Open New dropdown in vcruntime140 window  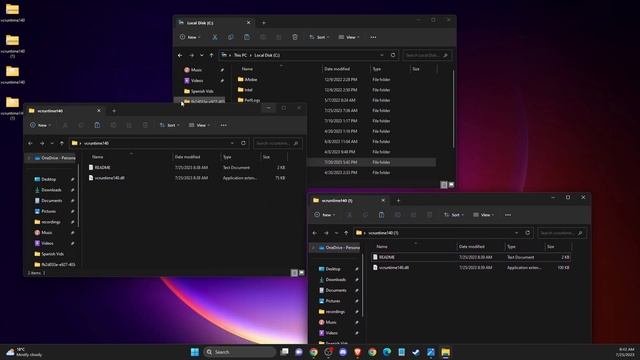click(40, 125)
